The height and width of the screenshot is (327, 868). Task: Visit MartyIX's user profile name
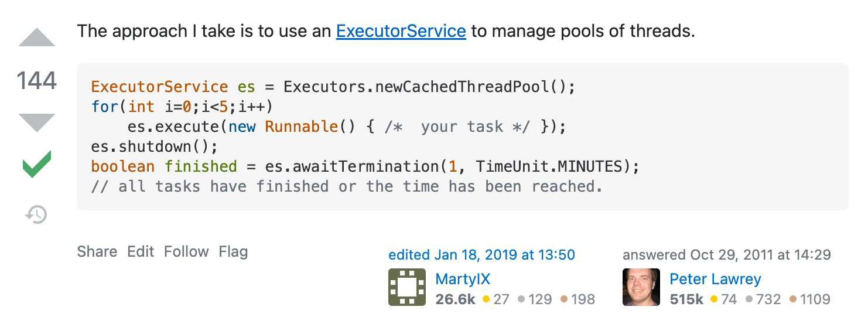coord(463,279)
